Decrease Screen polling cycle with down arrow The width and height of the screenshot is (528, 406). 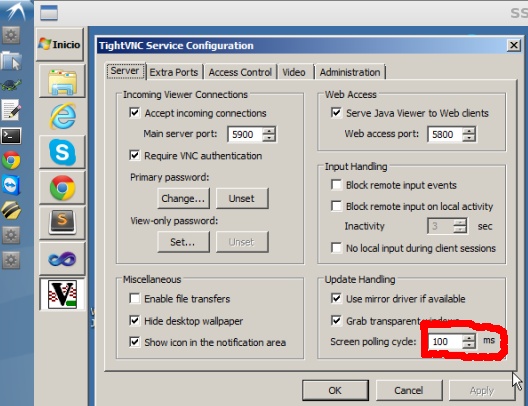coord(468,345)
